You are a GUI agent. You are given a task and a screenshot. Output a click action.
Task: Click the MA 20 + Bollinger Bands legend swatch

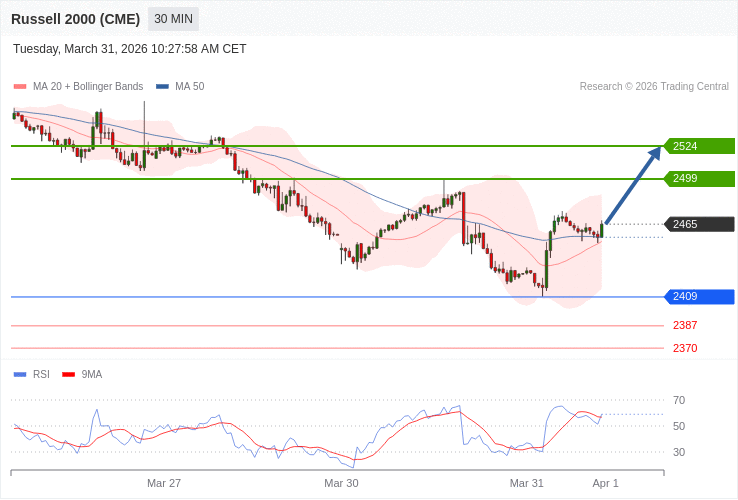point(20,87)
